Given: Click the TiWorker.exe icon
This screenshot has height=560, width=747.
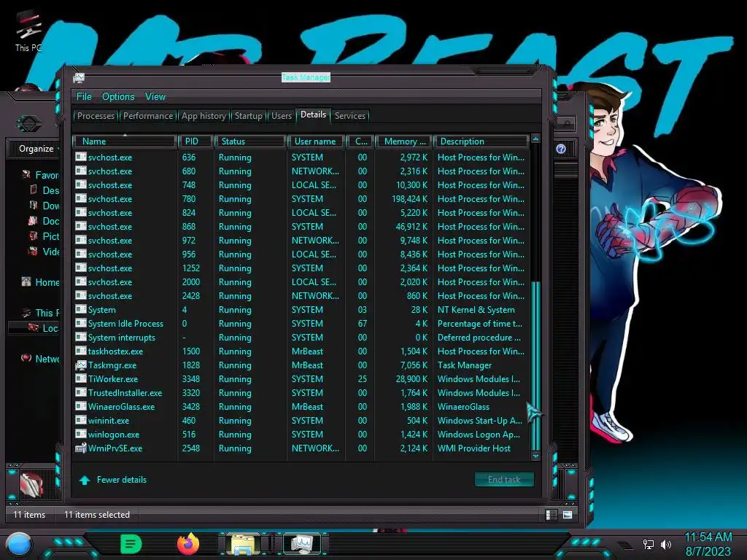Looking at the screenshot, I should pos(81,378).
